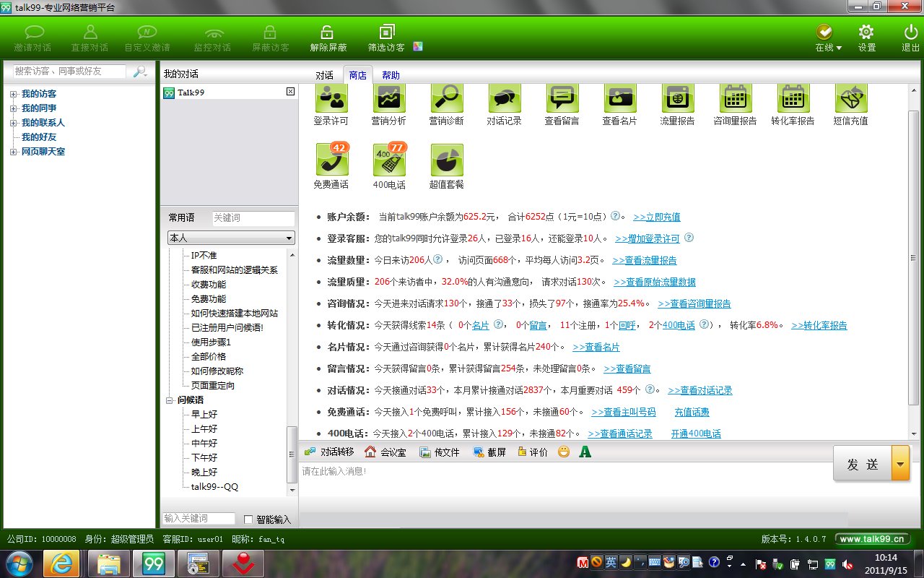Click the 发送 send button
This screenshot has height=578, width=924.
pos(863,463)
